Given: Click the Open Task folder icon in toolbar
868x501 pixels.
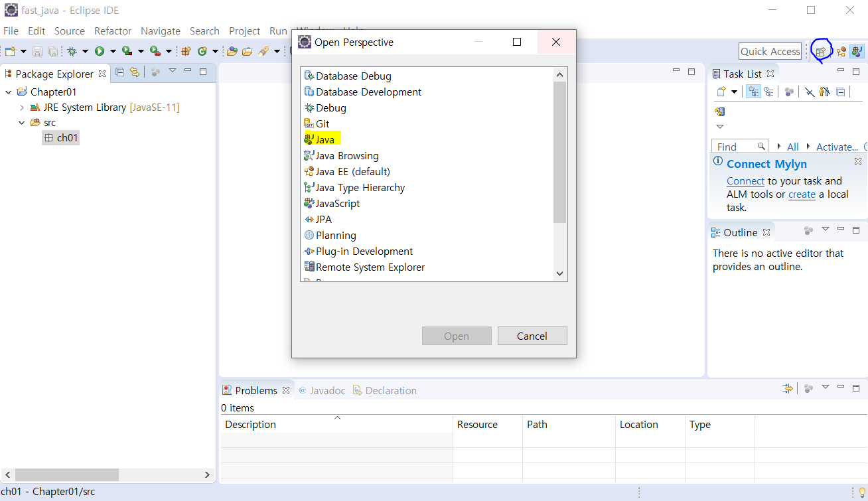Looking at the screenshot, I should pyautogui.click(x=248, y=51).
